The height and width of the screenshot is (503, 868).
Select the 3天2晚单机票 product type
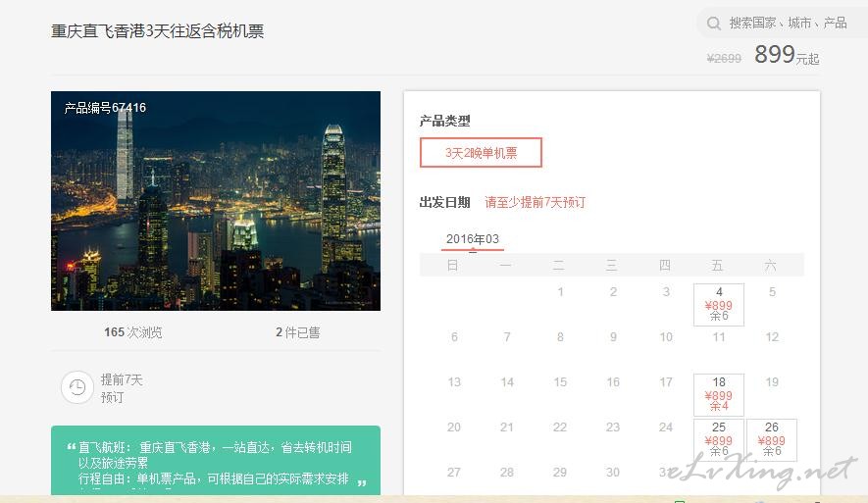coord(481,153)
